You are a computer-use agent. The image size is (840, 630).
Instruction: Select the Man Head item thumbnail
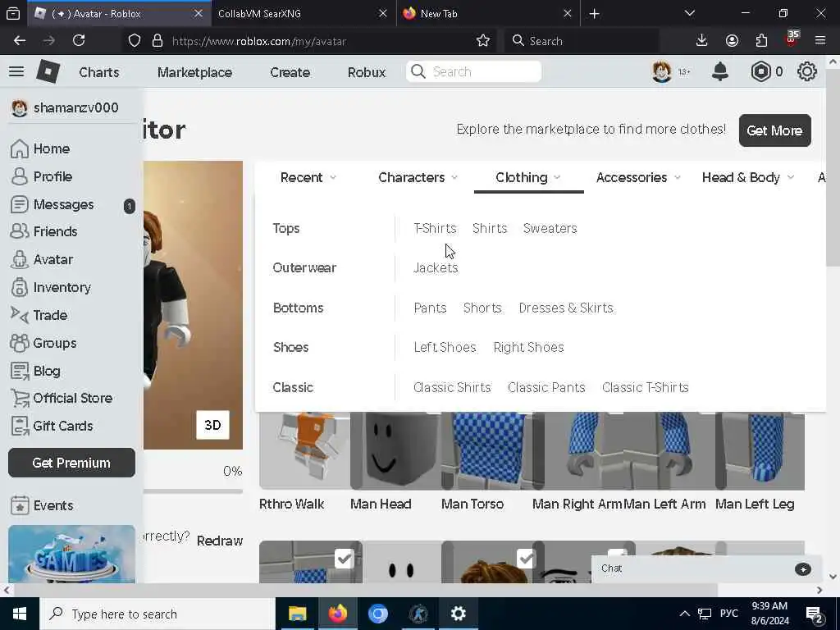(x=395, y=451)
